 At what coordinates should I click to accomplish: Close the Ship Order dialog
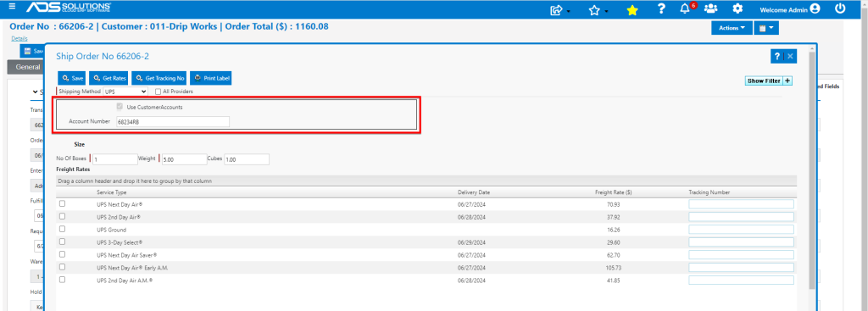790,56
